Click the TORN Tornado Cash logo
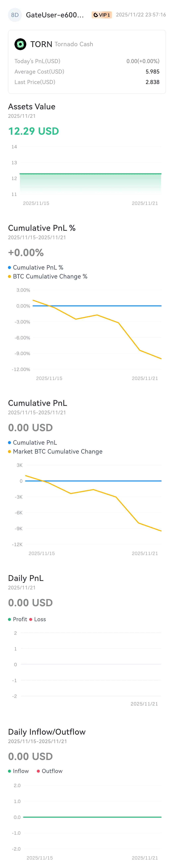The image size is (174, 868). coord(20,44)
